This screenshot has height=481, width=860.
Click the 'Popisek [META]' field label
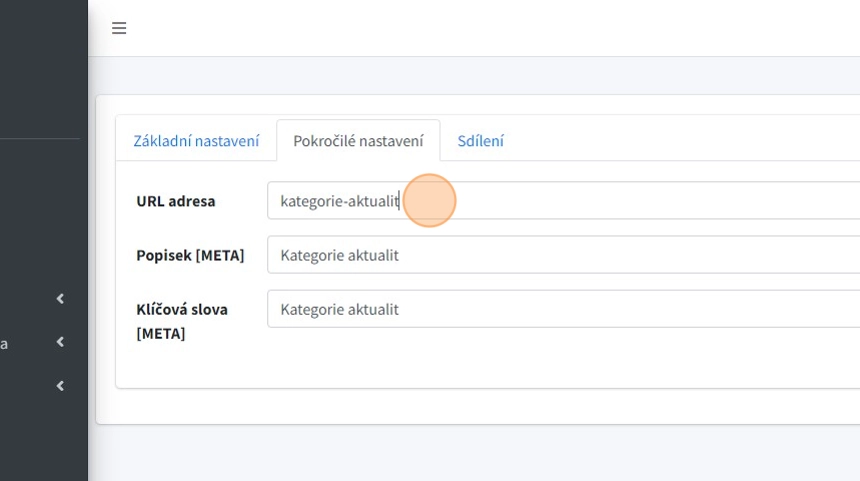tap(190, 255)
